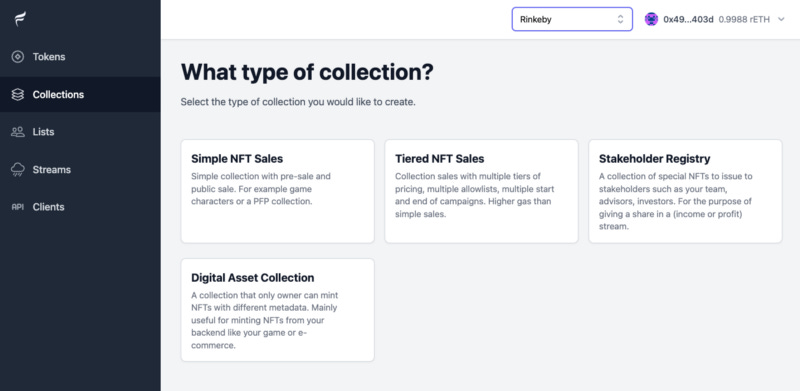Click the Collections stack icon

click(18, 94)
